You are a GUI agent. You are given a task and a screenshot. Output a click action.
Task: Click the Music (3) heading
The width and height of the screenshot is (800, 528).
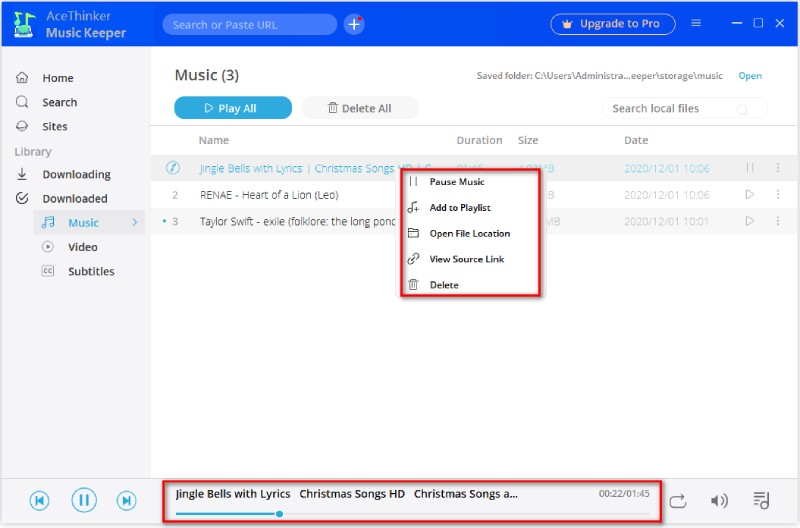[x=207, y=76]
